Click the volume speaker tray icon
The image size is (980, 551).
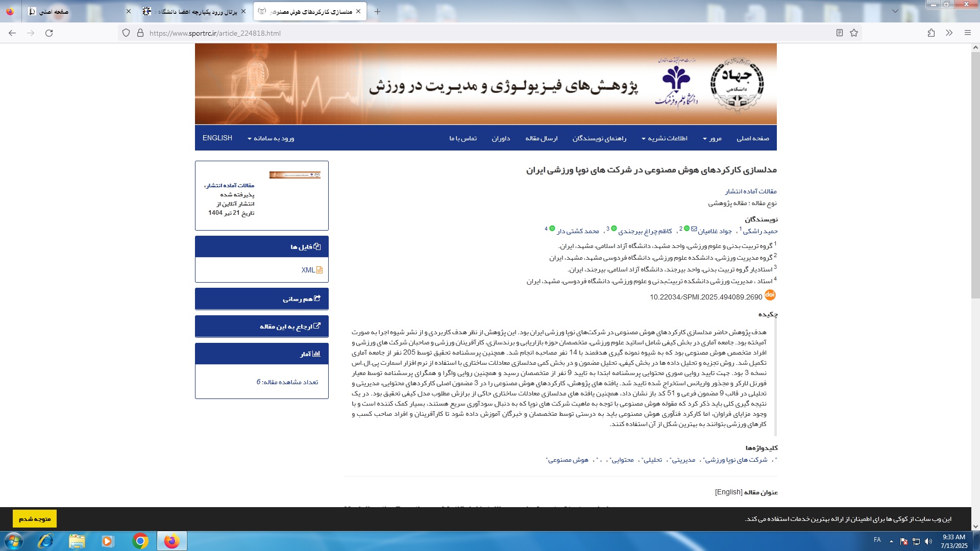point(928,541)
